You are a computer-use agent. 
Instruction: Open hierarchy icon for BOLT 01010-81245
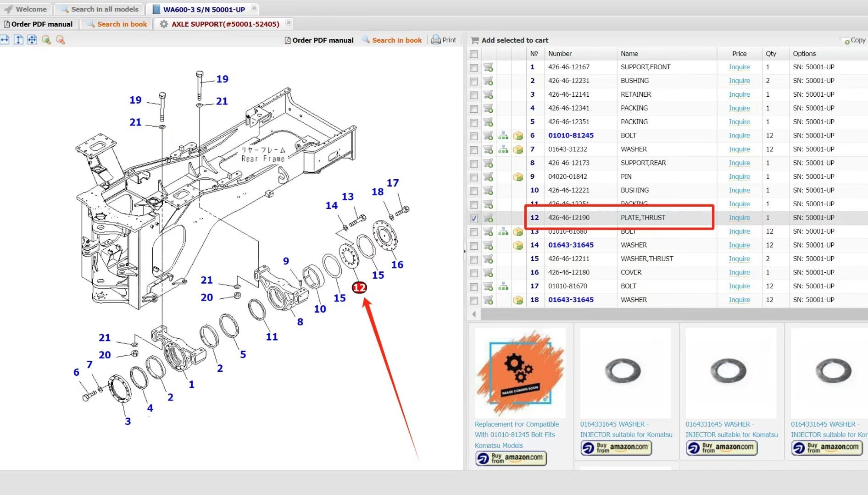[x=503, y=136]
